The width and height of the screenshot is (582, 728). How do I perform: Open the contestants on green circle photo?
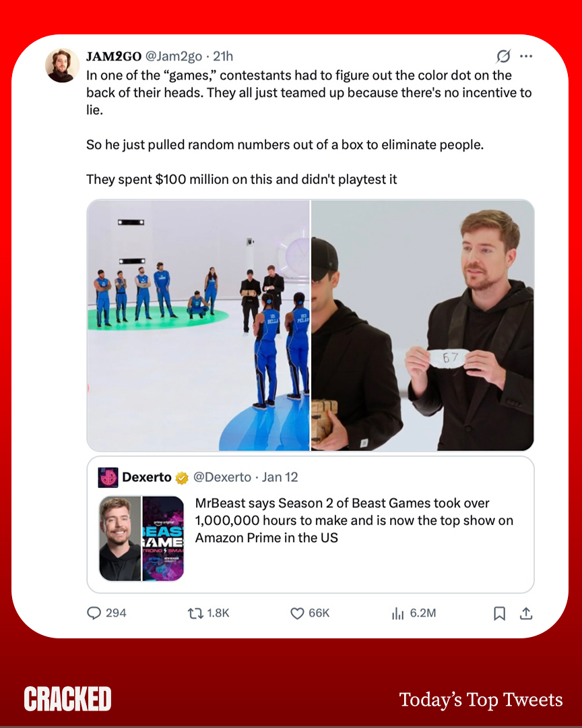(198, 325)
